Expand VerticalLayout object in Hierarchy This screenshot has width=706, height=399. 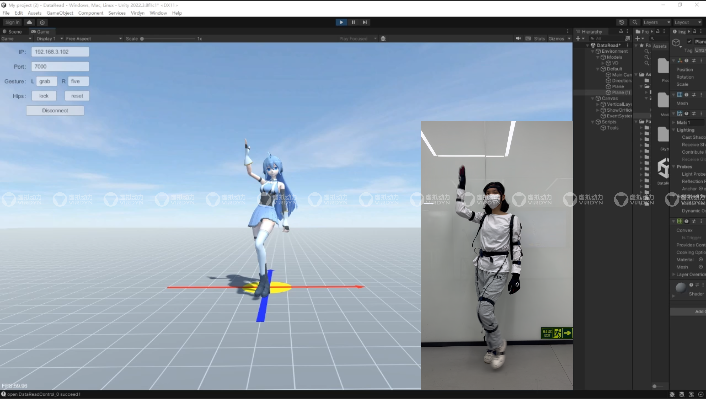tap(598, 104)
